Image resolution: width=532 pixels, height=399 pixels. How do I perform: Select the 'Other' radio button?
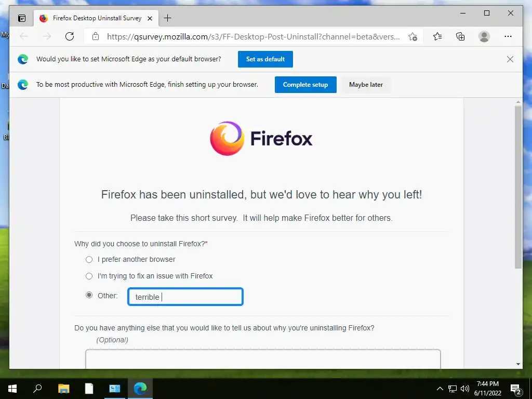tap(89, 295)
